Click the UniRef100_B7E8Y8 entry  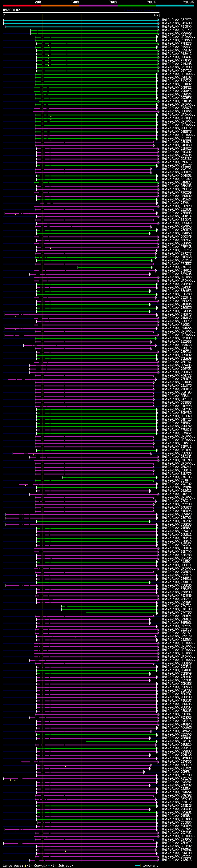(177, 315)
